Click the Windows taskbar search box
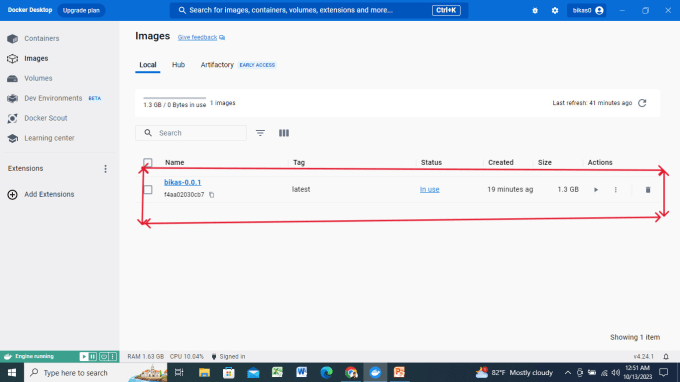This screenshot has width=680, height=382. tap(95, 372)
